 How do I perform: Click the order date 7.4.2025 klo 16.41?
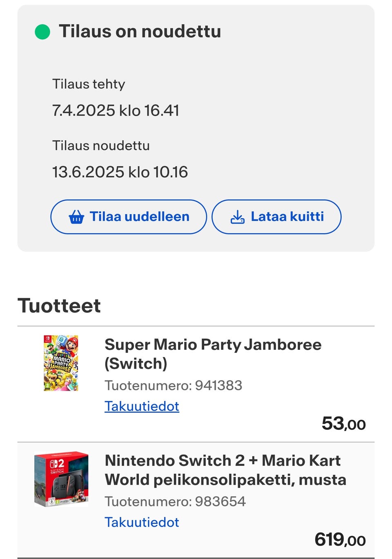(116, 111)
